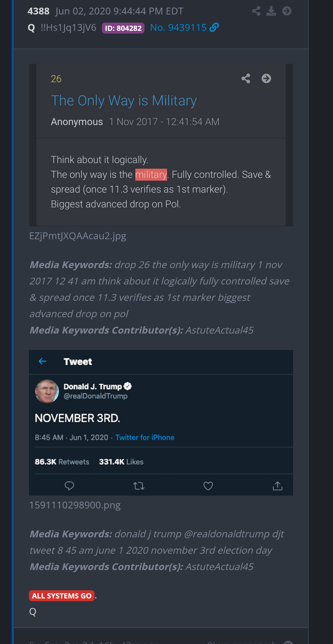Click the red ALL SYSTEMS GO highlight
Image resolution: width=333 pixels, height=644 pixels.
pyautogui.click(x=62, y=596)
